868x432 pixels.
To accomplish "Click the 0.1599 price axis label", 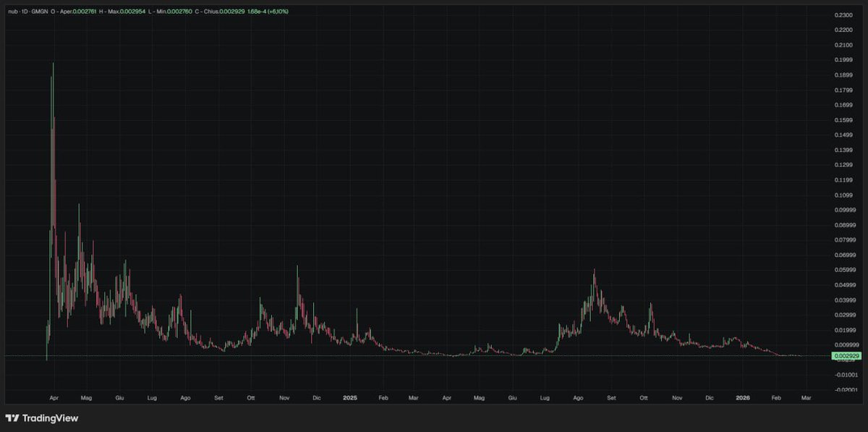I will (x=843, y=120).
